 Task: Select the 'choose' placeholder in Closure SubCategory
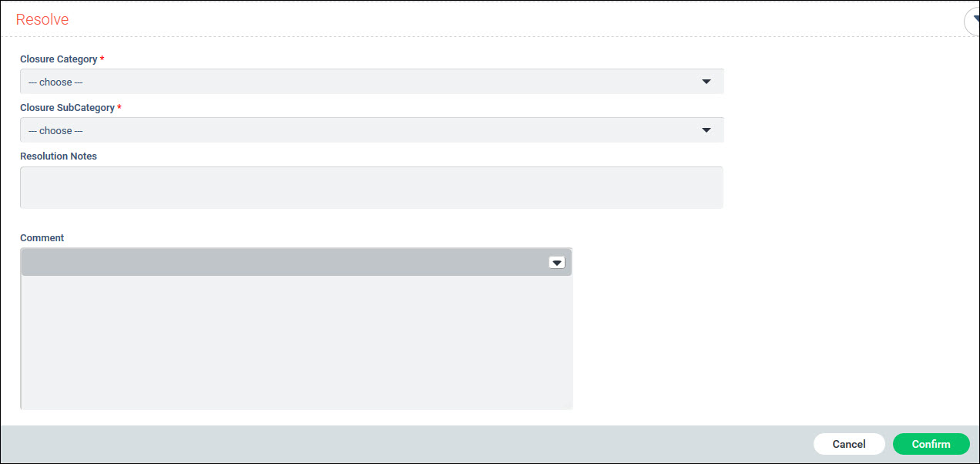click(55, 131)
